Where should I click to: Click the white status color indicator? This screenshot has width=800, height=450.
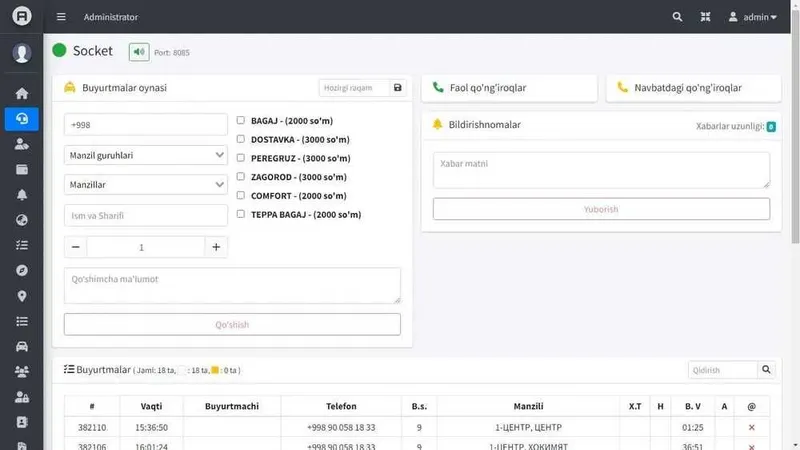[182, 370]
